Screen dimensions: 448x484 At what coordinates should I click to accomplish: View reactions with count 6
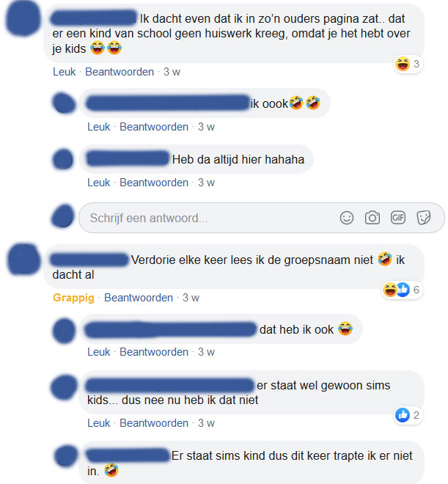(x=402, y=290)
